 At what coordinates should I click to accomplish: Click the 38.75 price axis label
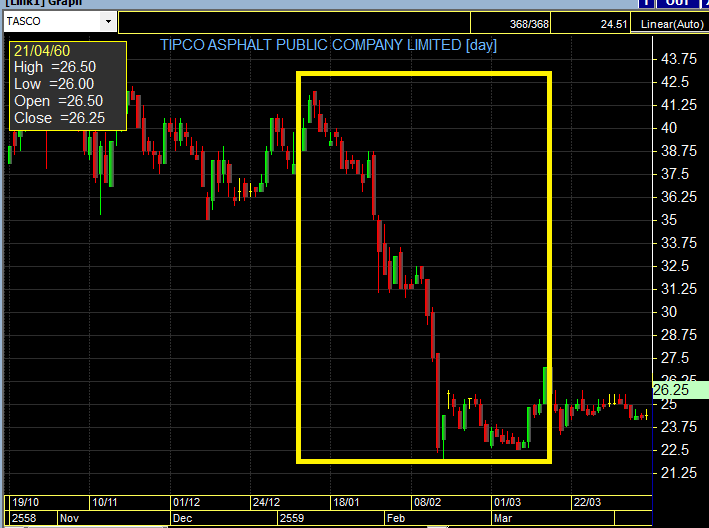pyautogui.click(x=679, y=151)
